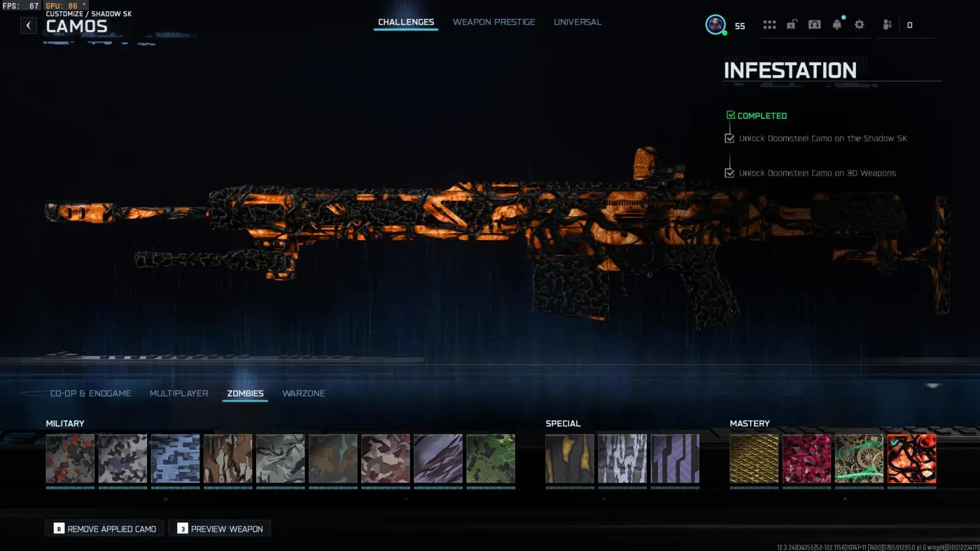Click REMOVE APPLIED CAMO
Screen dimensions: 980x551
[x=104, y=528]
